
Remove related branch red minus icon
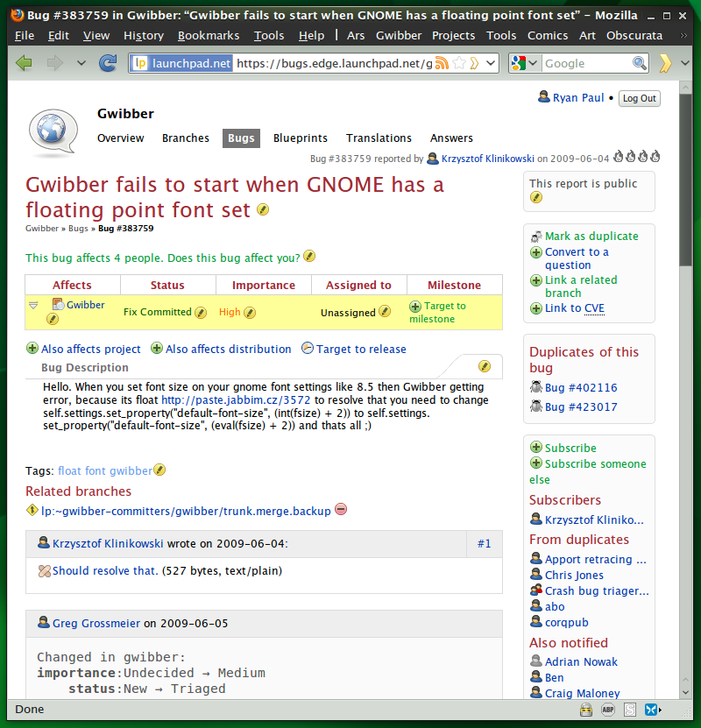coord(341,509)
